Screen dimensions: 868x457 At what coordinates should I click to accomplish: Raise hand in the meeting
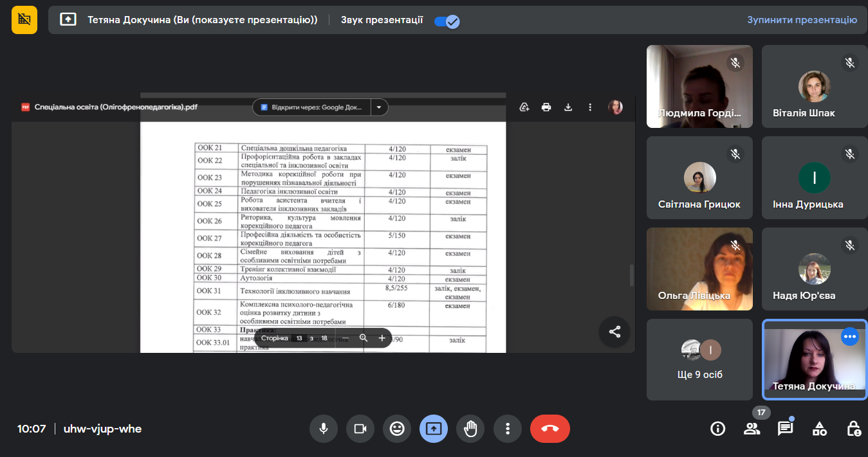pyautogui.click(x=470, y=429)
